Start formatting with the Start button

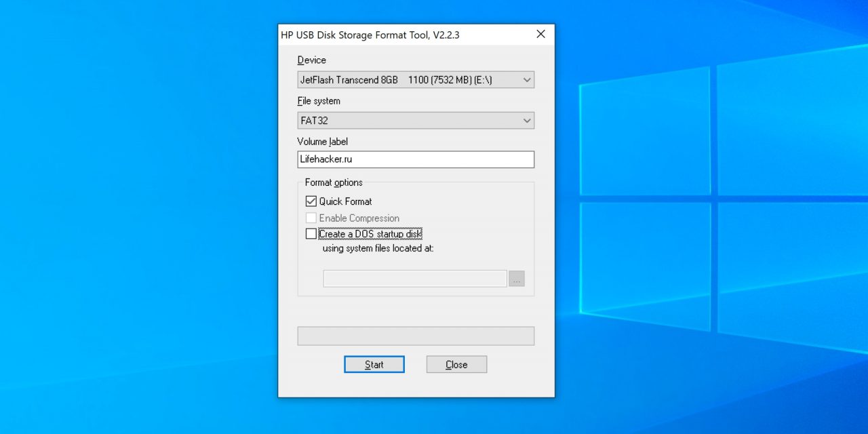[x=374, y=364]
